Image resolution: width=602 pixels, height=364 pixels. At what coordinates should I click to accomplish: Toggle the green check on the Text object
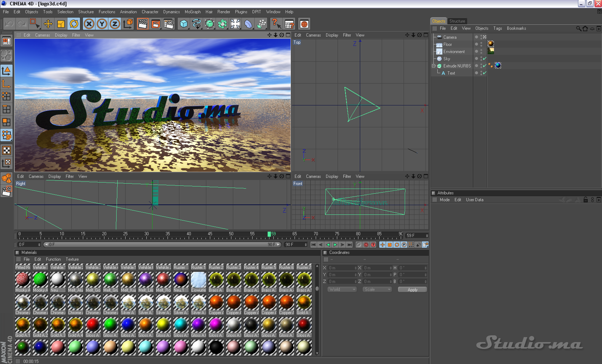pos(485,73)
